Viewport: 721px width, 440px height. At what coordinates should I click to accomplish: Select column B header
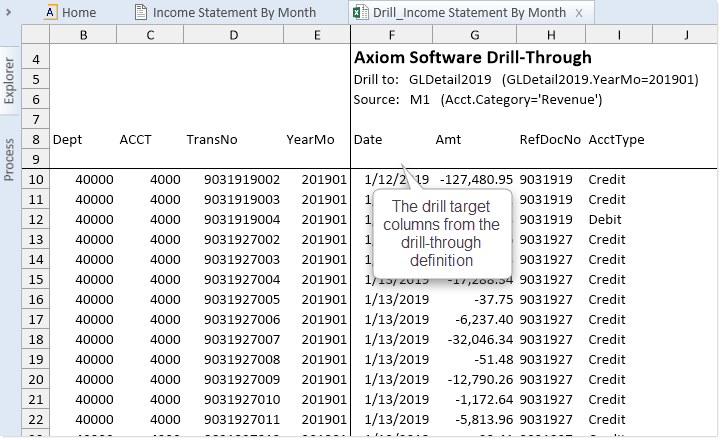pyautogui.click(x=83, y=35)
